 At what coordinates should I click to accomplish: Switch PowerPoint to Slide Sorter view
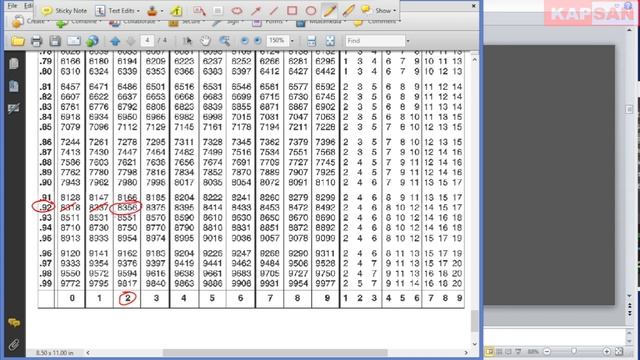tap(499, 351)
